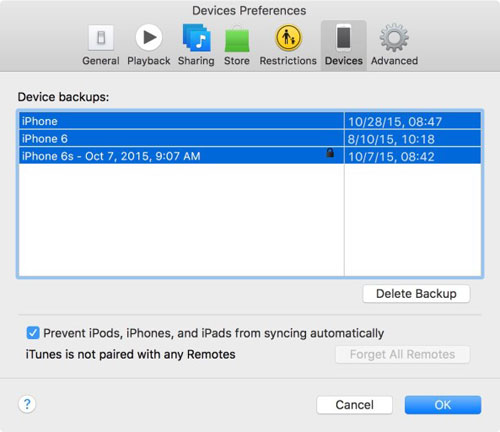This screenshot has height=432, width=500.
Task: Select the iPhone 6 backup row
Action: [x=250, y=138]
